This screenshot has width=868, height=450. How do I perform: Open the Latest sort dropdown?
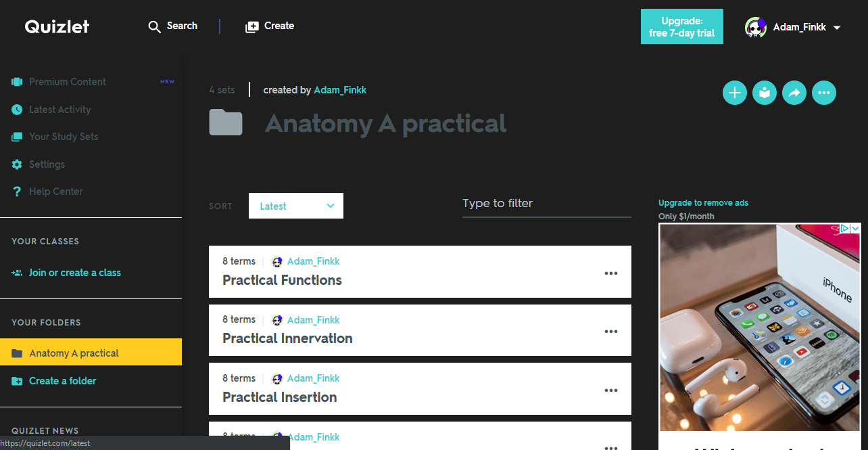[295, 205]
